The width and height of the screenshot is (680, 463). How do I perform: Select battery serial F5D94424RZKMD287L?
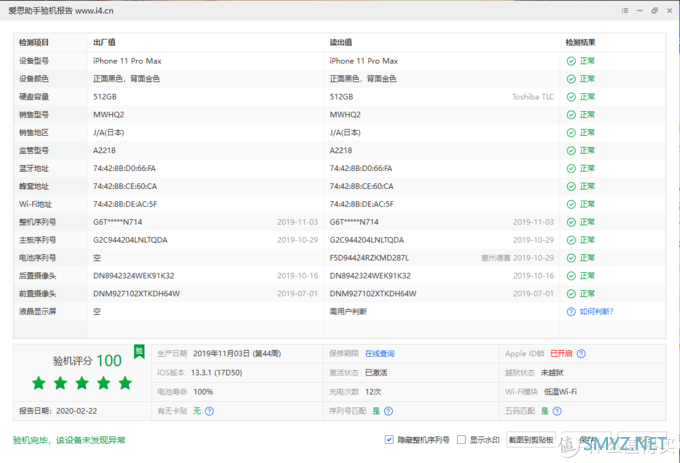369,258
